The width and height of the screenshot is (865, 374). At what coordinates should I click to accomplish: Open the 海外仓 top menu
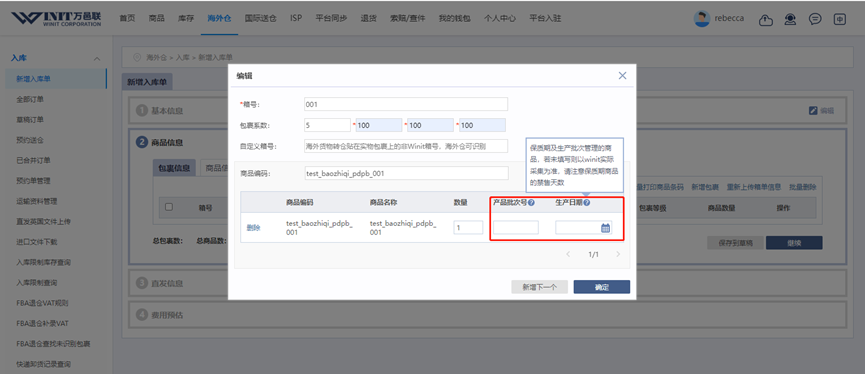coord(220,18)
